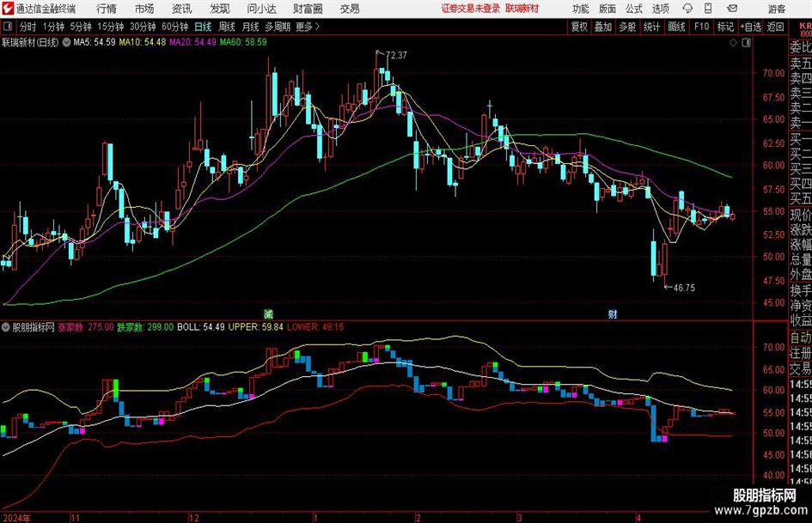Open the 行情 menu
Viewport: 812px width, 523px height.
coord(107,9)
